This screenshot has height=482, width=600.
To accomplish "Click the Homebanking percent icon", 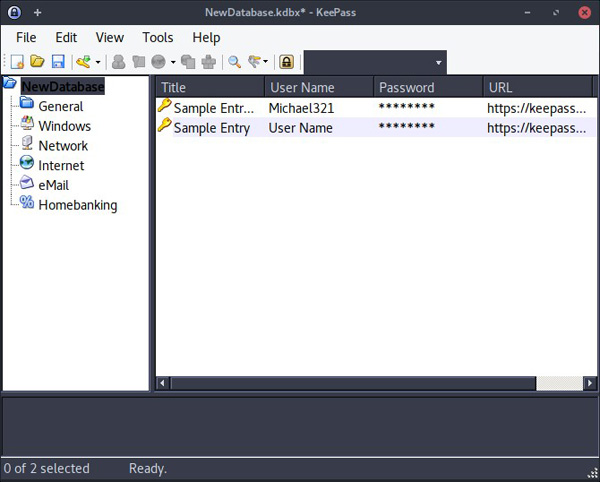I will (x=27, y=202).
